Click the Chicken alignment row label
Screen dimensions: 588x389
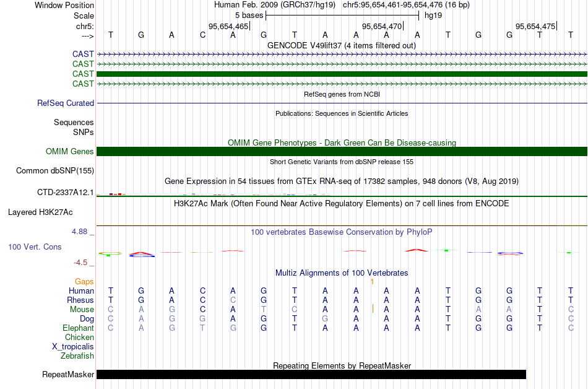[x=79, y=337]
